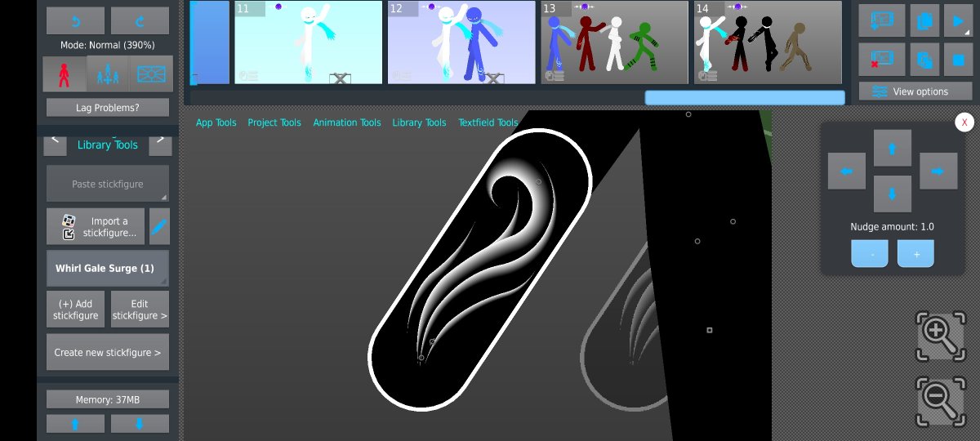The width and height of the screenshot is (980, 441).
Task: Click frame 11 tween settings icon
Action: (x=247, y=76)
